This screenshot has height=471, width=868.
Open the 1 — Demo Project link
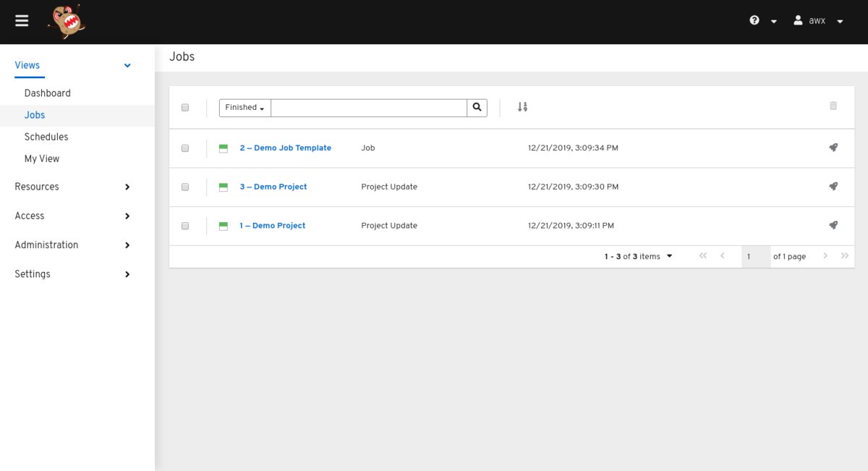(273, 226)
